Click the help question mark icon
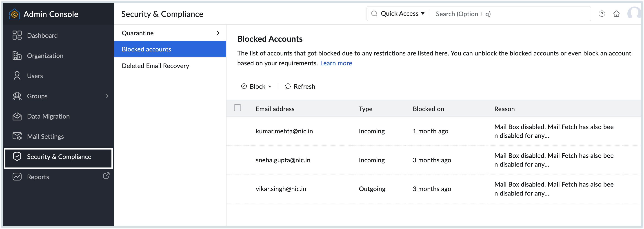Screen dimensions: 644x229 coord(602,14)
